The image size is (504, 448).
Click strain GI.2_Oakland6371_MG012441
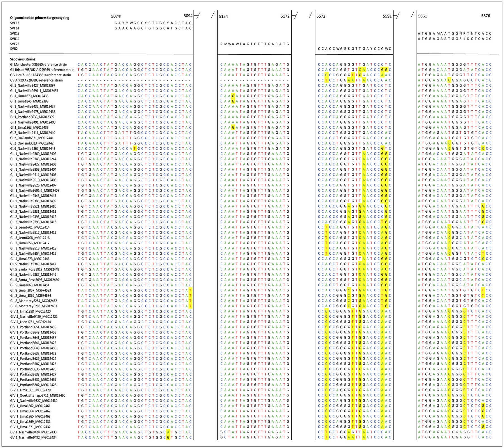click(x=32, y=138)
